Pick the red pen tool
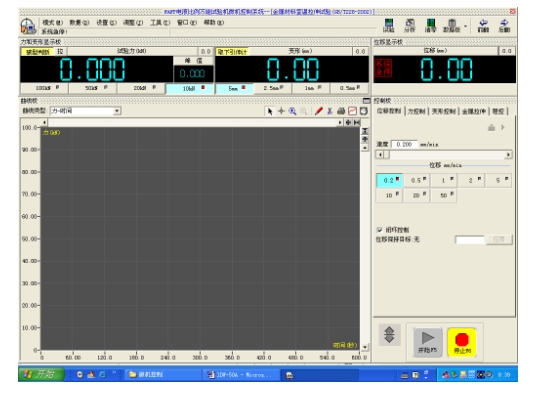 click(x=318, y=111)
